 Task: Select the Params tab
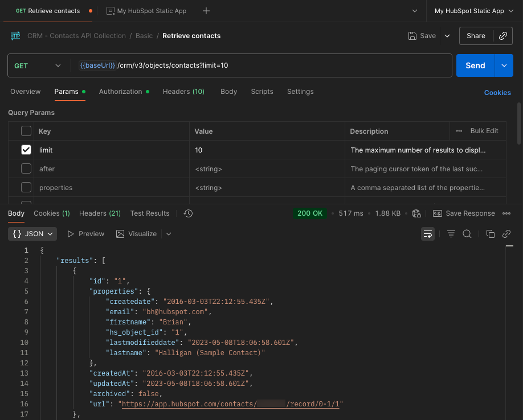[70, 92]
